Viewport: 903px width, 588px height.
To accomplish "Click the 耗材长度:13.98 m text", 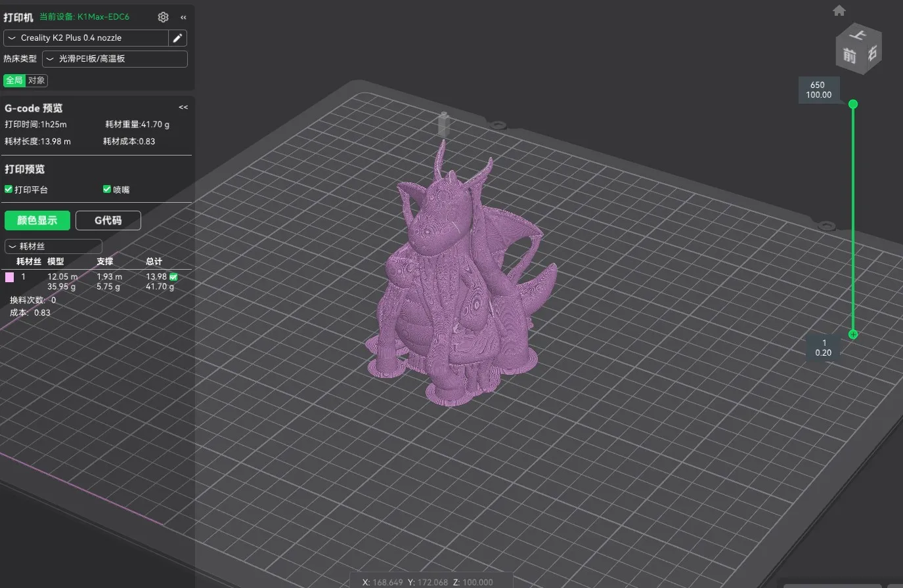I will click(x=37, y=141).
